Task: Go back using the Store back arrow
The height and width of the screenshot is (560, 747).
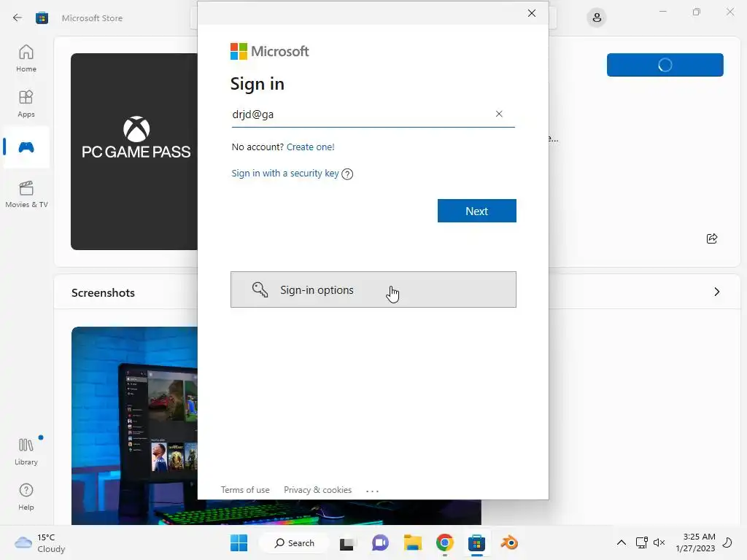Action: [18, 18]
